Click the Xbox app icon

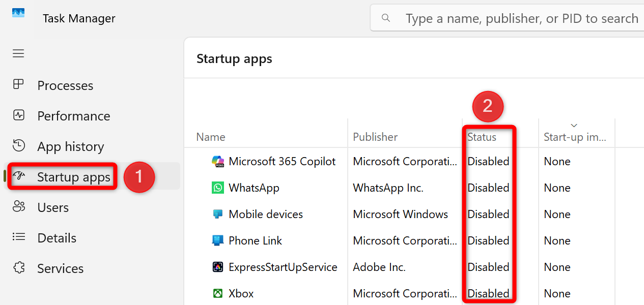tap(217, 293)
